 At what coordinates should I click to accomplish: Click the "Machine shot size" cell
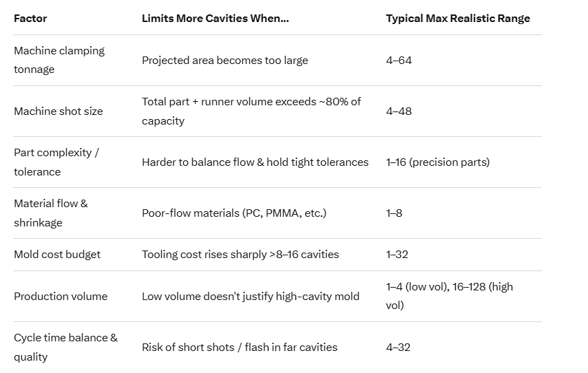pos(59,111)
